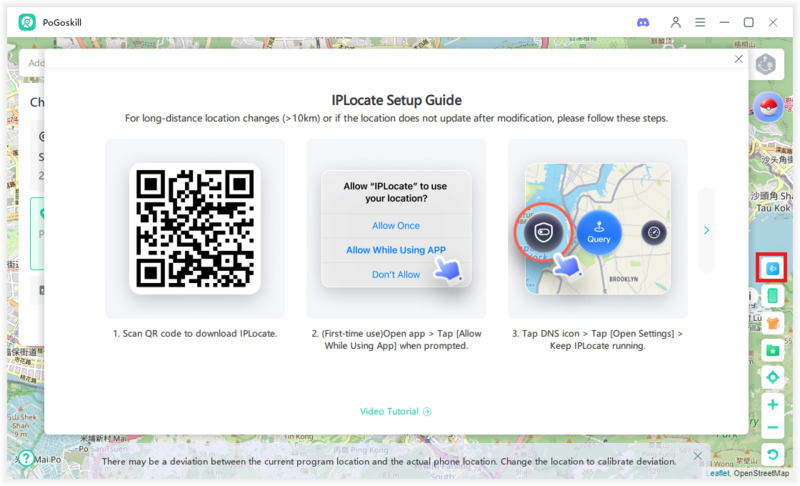Screen dimensions: 800x486
Task: Click step 1 Scan QR code text
Action: point(195,334)
